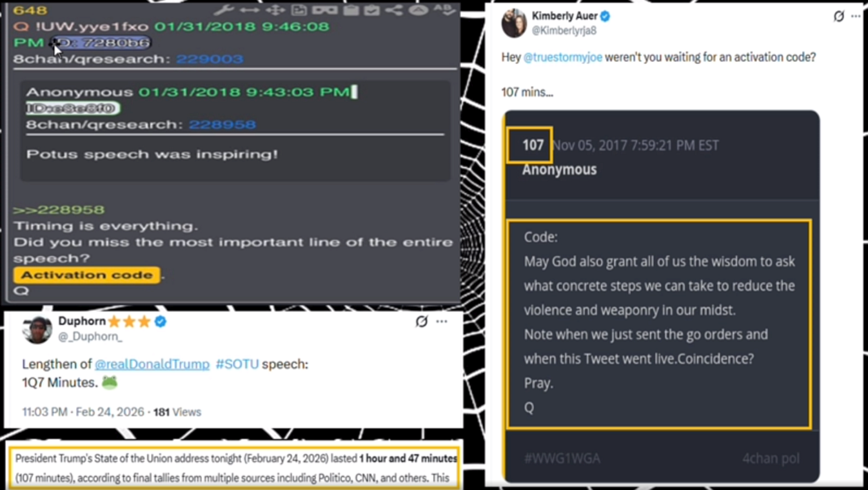Click the clipboard with checkmark icon
Image resolution: width=868 pixels, height=490 pixels.
tap(371, 10)
